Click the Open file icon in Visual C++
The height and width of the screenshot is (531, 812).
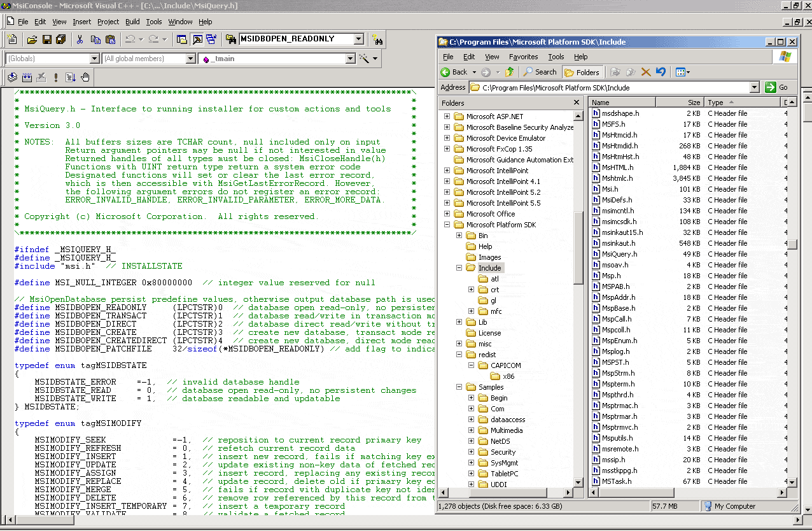pos(32,39)
